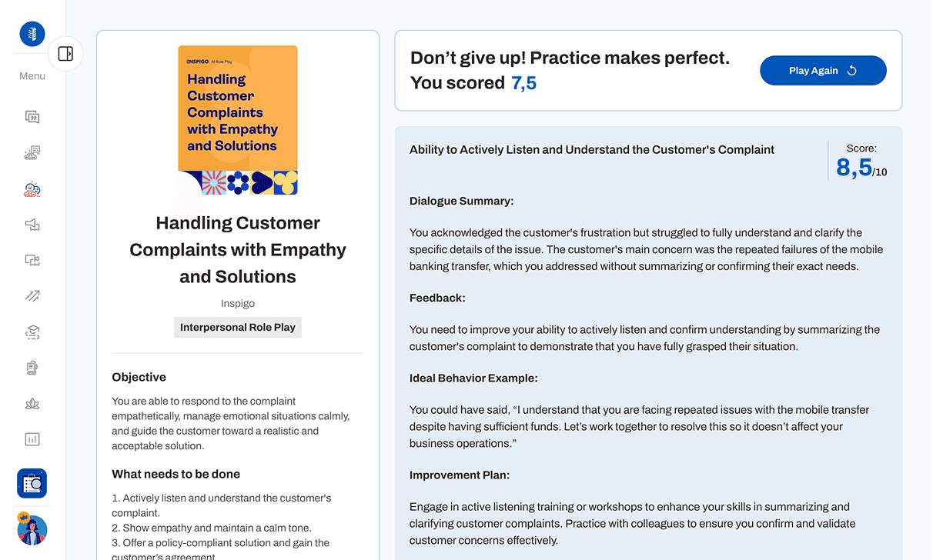Open the brain with chat bubble icon
This screenshot has height=560, width=933.
pos(32,153)
